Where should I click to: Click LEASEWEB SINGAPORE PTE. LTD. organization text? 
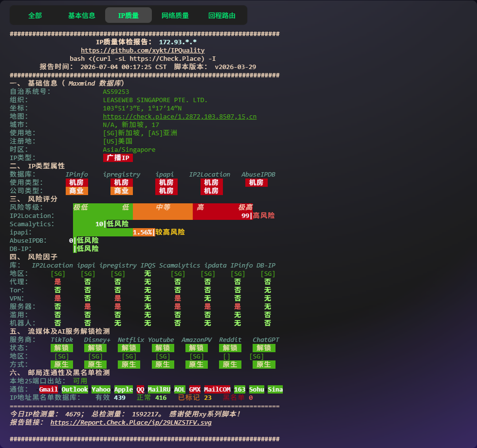(155, 100)
